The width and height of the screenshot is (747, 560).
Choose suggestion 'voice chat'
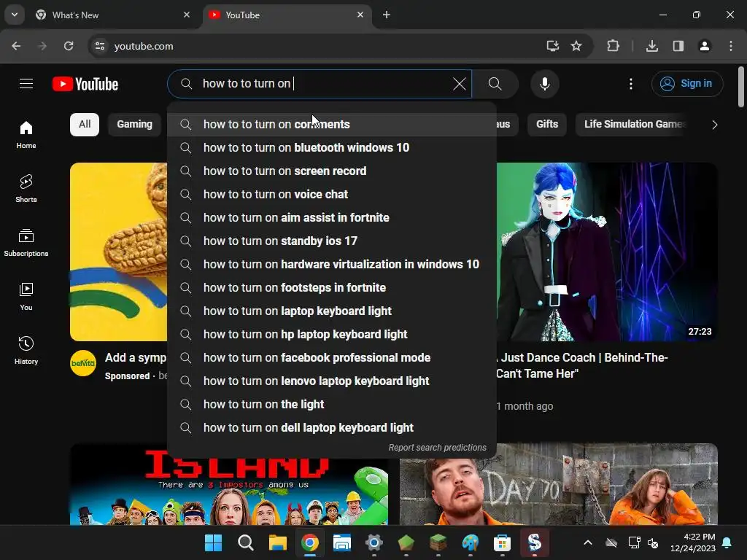[332, 194]
